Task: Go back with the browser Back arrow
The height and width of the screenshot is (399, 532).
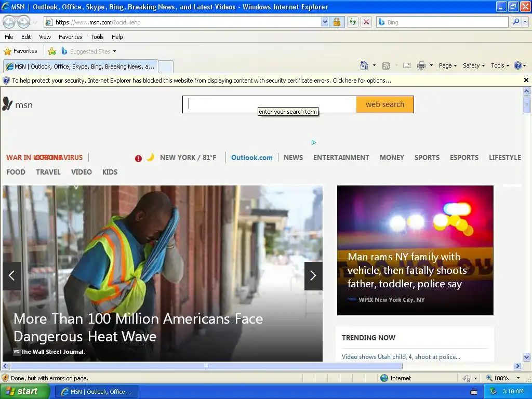Action: coord(9,22)
